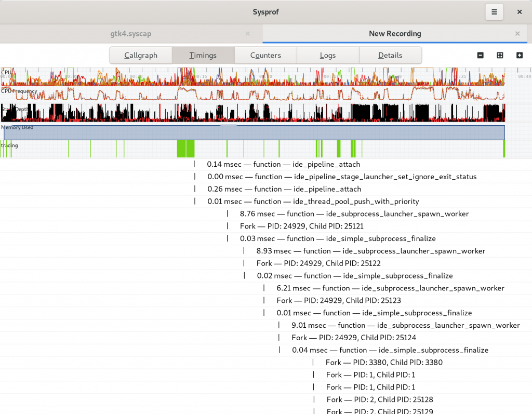Select the 0.26 msec ide_pipeline_attach entry
The image size is (532, 414).
click(x=266, y=189)
